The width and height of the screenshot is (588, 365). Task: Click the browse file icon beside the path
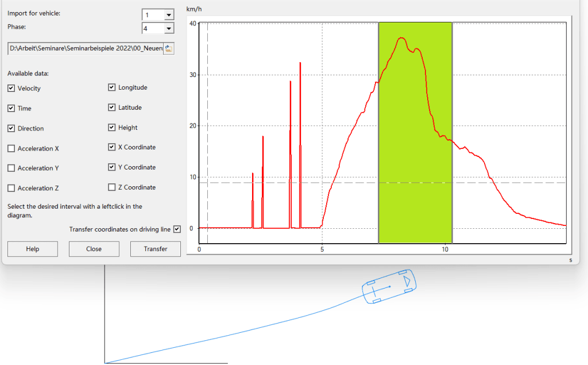(x=169, y=48)
